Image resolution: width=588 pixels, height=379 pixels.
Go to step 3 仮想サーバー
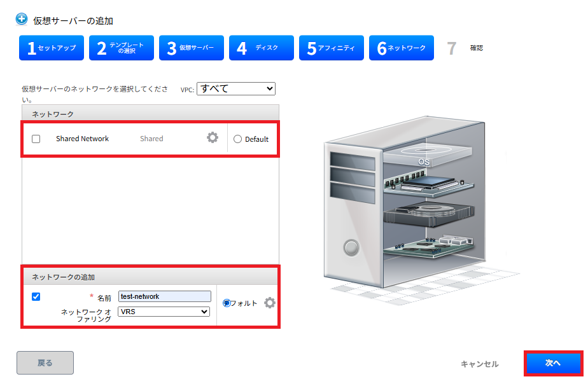tap(192, 48)
